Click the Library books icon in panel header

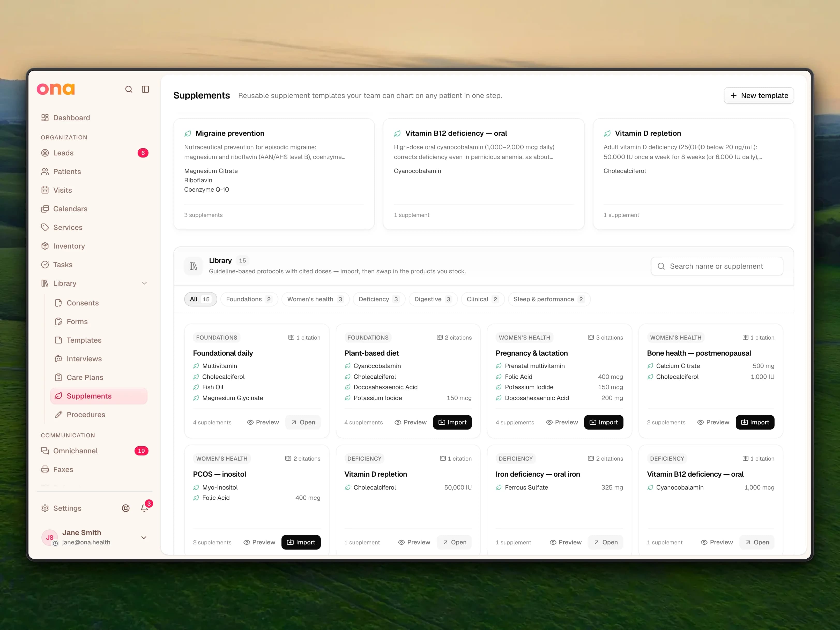tap(193, 266)
